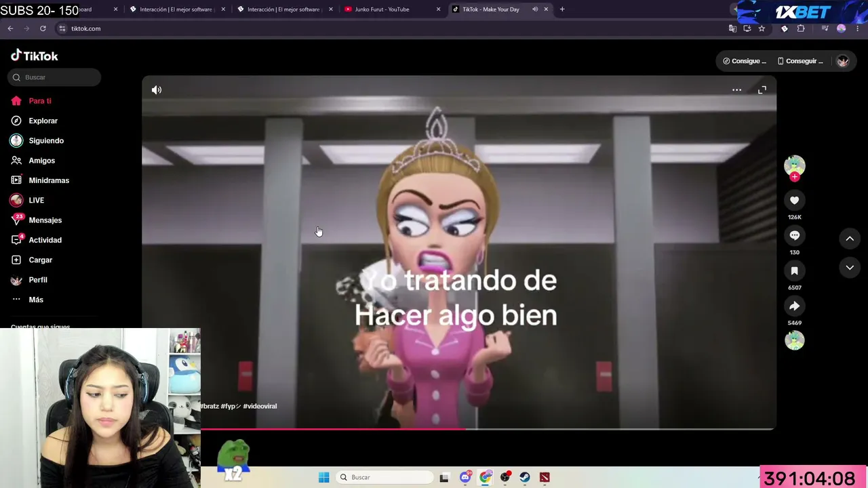The image size is (868, 488).
Task: Open the TikTok logo home link
Action: tap(35, 56)
